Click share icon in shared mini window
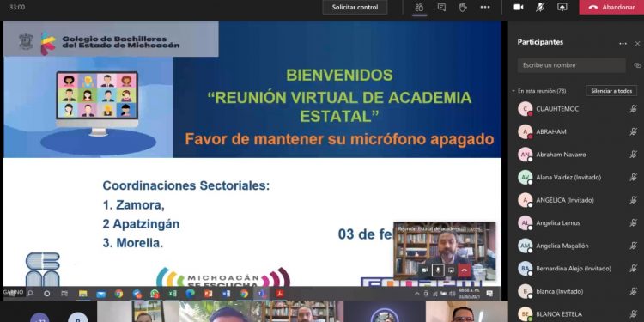This screenshot has height=322, width=644. pos(451,270)
